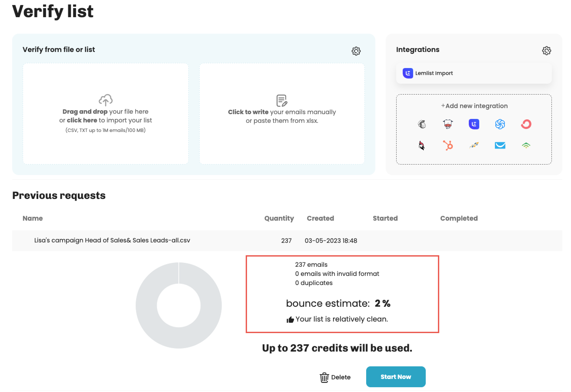Image resolution: width=571 pixels, height=392 pixels.
Task: Connect the HubSpot orange sprocket icon
Action: click(448, 145)
